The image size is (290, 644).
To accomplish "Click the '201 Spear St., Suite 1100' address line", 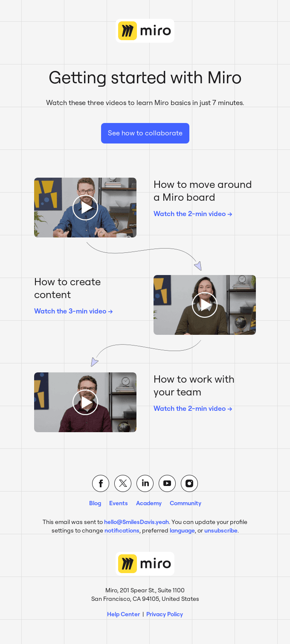I will click(145, 590).
